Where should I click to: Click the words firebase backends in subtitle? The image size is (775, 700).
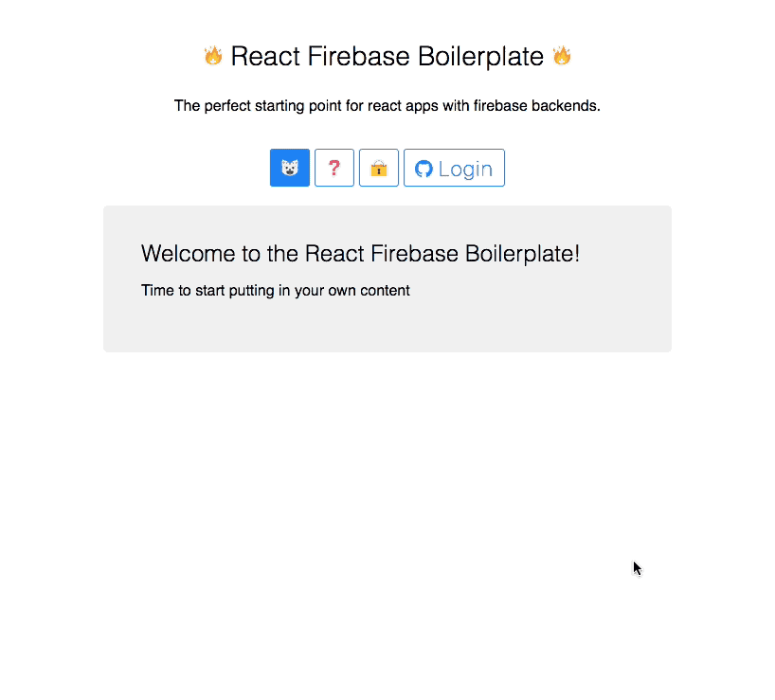(537, 106)
